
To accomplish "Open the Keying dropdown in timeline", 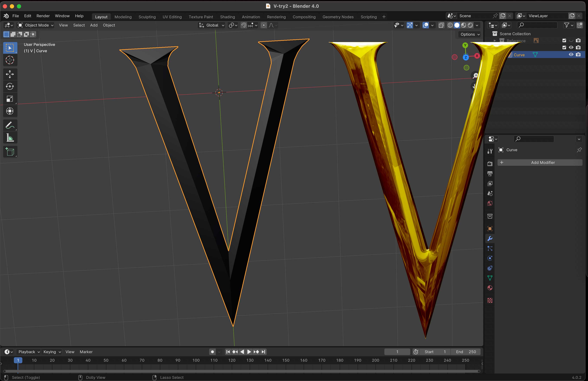I will coord(52,352).
